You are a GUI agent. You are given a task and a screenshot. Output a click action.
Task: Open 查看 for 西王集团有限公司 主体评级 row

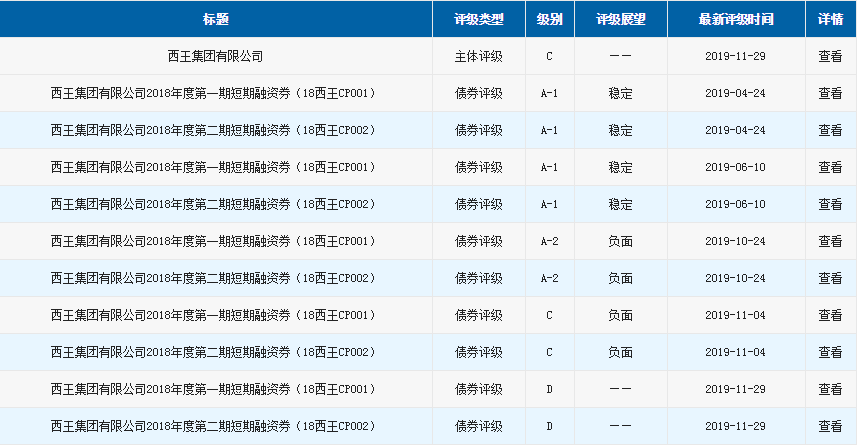(x=830, y=56)
